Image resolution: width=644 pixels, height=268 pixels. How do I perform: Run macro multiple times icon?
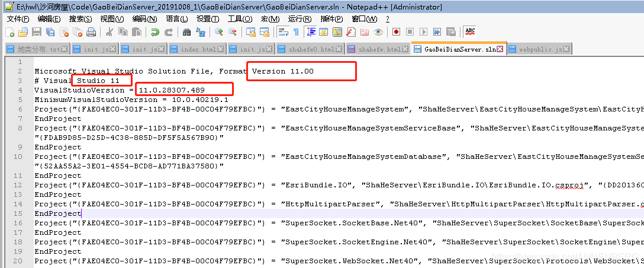click(437, 32)
